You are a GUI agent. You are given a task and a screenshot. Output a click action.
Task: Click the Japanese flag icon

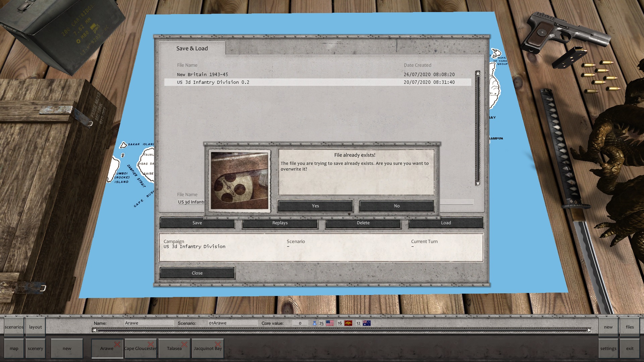(x=348, y=323)
